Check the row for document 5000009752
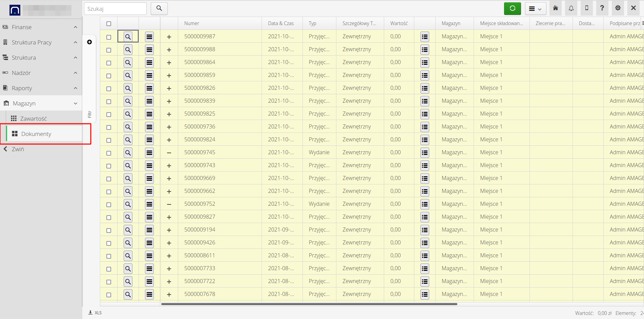Image resolution: width=644 pixels, height=319 pixels. (x=109, y=204)
